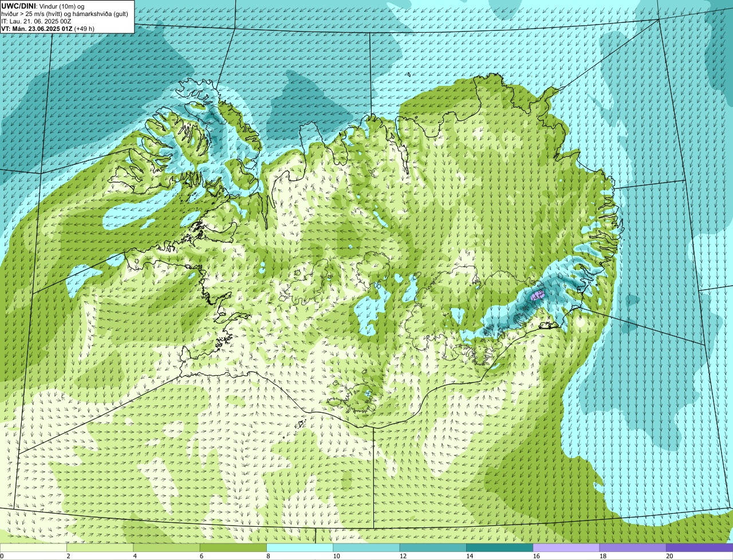The height and width of the screenshot is (560, 733).
Task: Select the 4–6 m/s green legend swatch
Action: coord(167,547)
